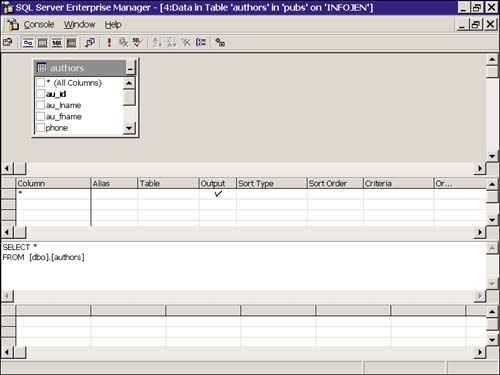
Task: Minimize the inner document window
Action: [x=462, y=24]
